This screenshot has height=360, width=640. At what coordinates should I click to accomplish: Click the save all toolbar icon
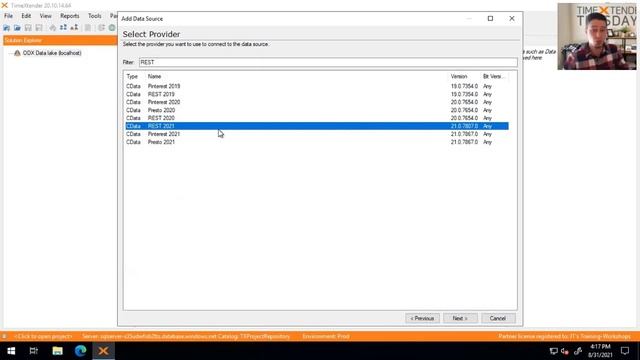(x=39, y=28)
